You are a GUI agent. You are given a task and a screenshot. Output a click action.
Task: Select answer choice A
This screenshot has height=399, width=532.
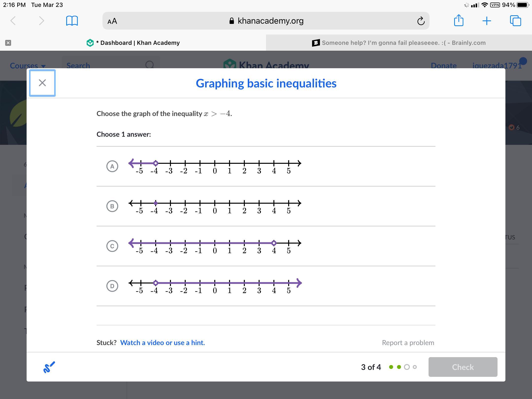(112, 166)
